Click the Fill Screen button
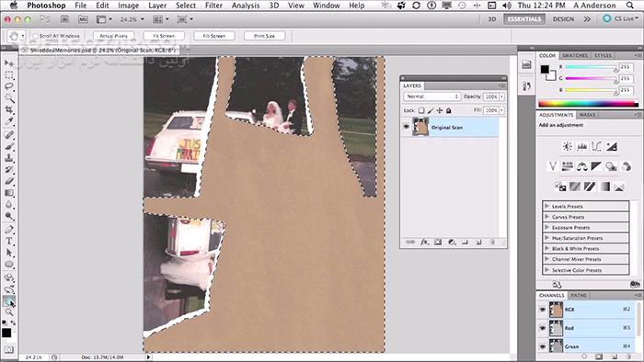The image size is (644, 362). click(x=214, y=36)
